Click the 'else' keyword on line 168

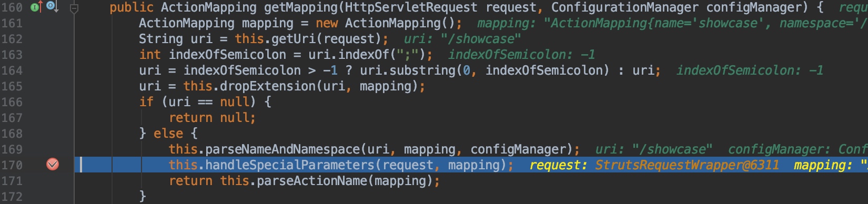click(x=168, y=134)
